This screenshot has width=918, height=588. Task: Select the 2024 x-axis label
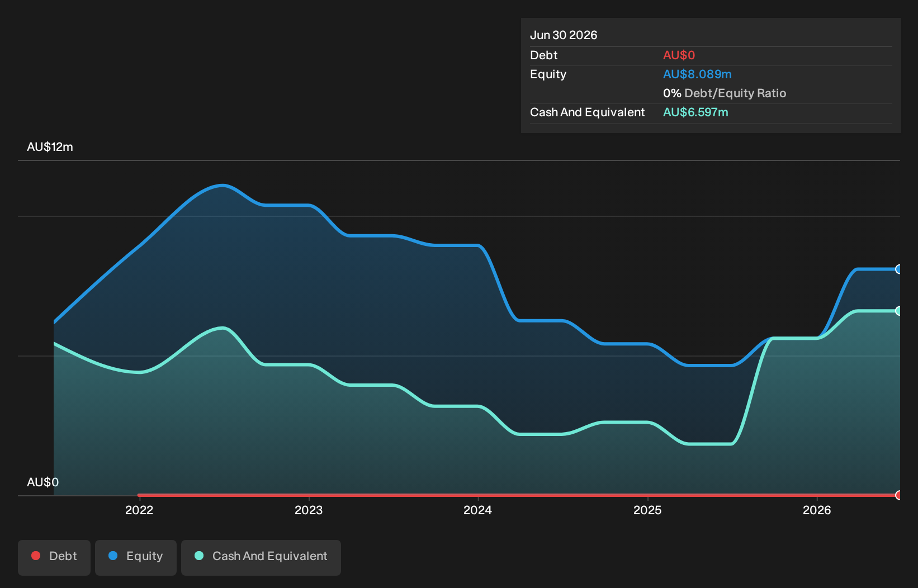(x=478, y=510)
